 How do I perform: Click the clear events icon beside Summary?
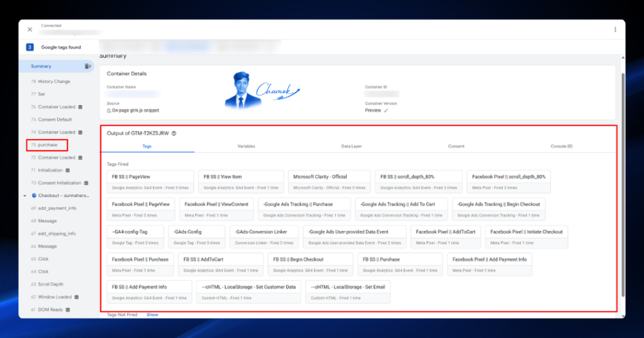pyautogui.click(x=87, y=66)
